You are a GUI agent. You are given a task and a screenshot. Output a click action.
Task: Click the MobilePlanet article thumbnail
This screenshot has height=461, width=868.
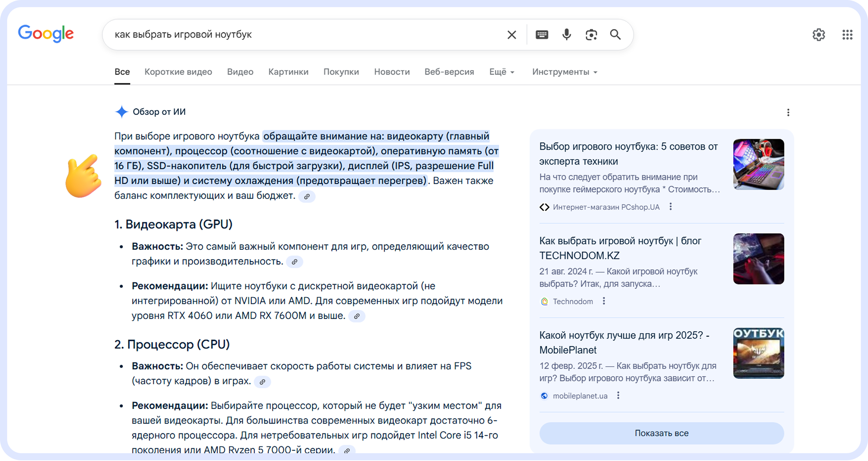click(758, 353)
